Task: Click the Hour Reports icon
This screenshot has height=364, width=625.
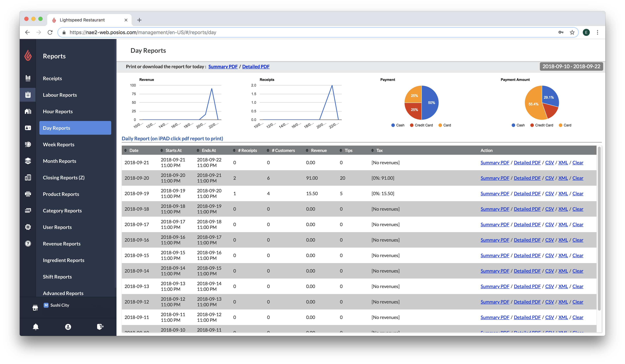Action: [x=27, y=111]
